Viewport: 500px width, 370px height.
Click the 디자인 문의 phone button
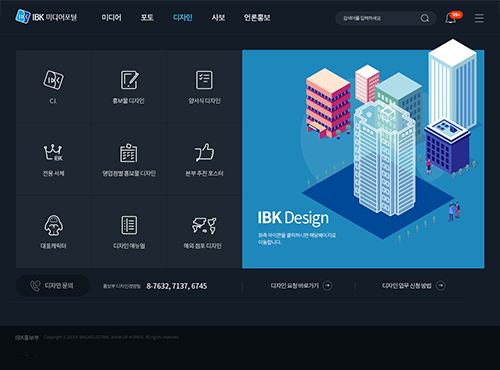53,286
